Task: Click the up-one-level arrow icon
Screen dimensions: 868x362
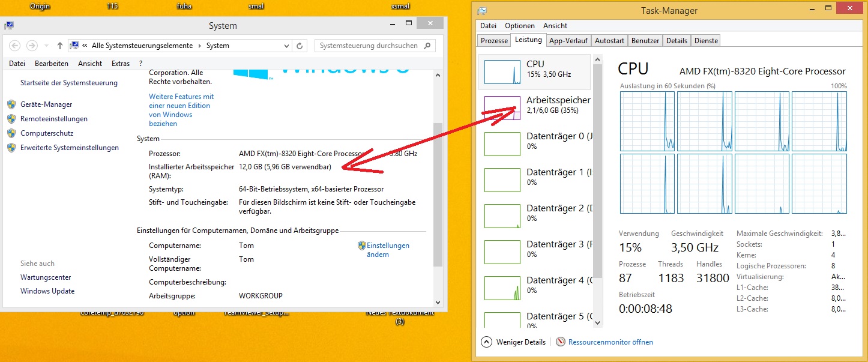Action: click(x=60, y=46)
